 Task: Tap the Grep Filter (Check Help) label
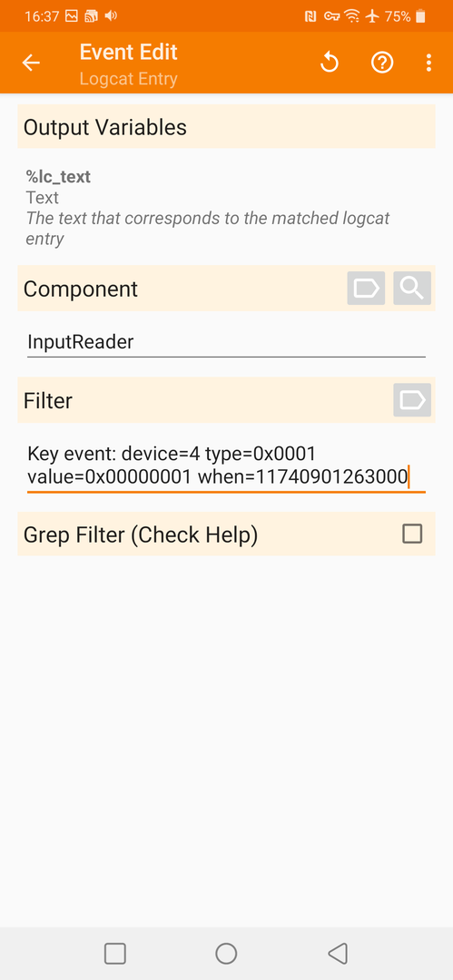(x=140, y=535)
